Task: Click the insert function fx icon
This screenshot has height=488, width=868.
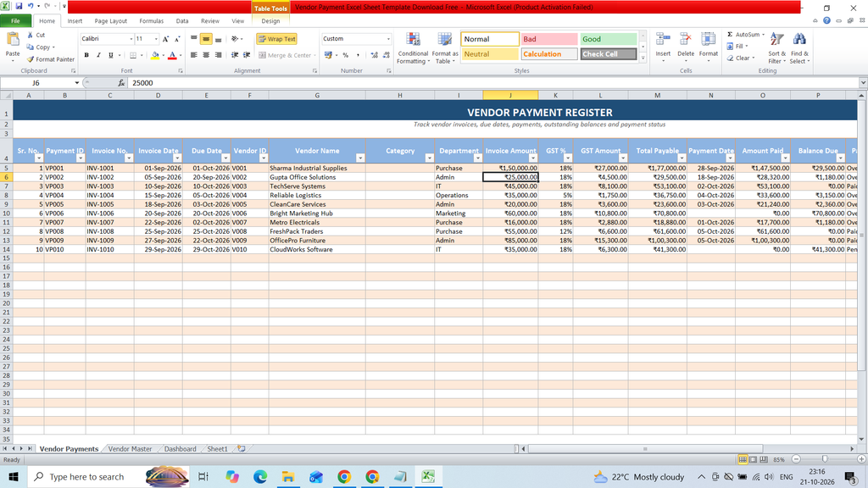Action: pos(121,83)
